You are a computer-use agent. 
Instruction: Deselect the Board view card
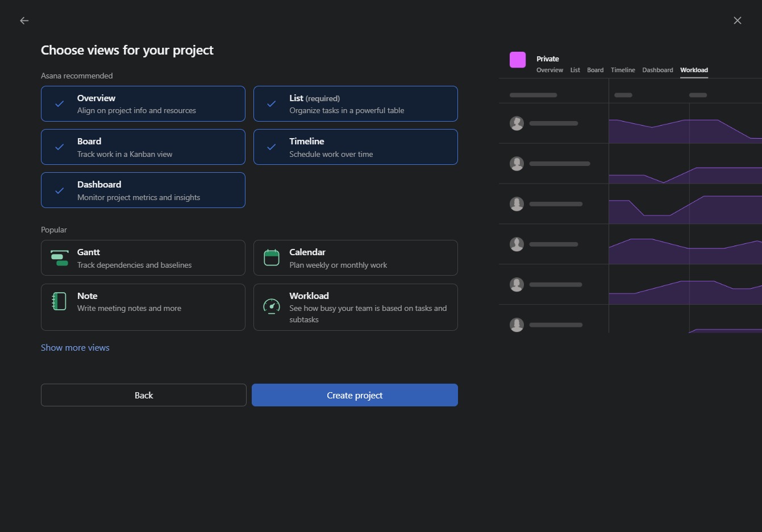click(143, 147)
